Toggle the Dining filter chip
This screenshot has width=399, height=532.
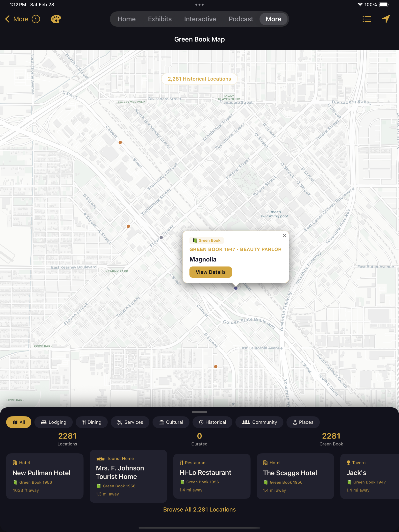click(x=92, y=422)
